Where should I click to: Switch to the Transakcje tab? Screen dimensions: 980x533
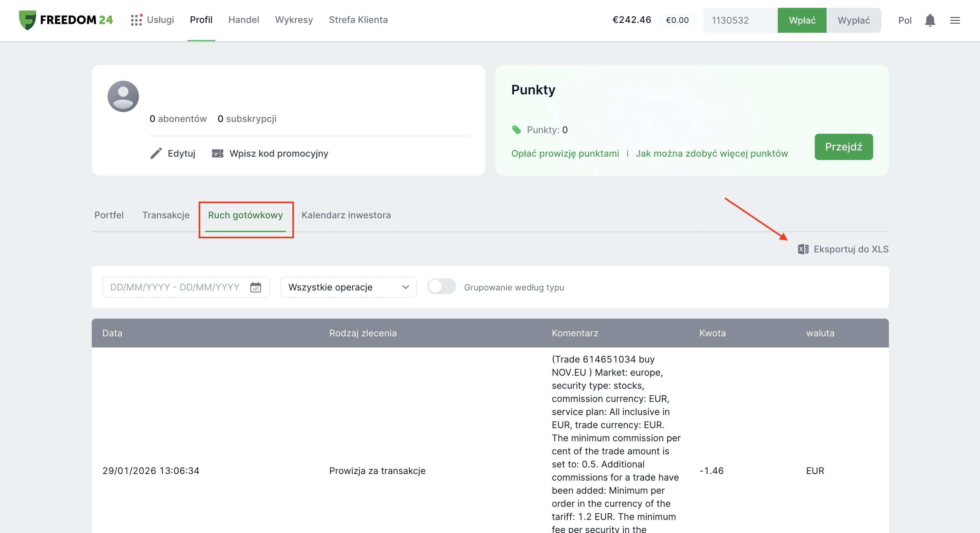click(x=166, y=215)
